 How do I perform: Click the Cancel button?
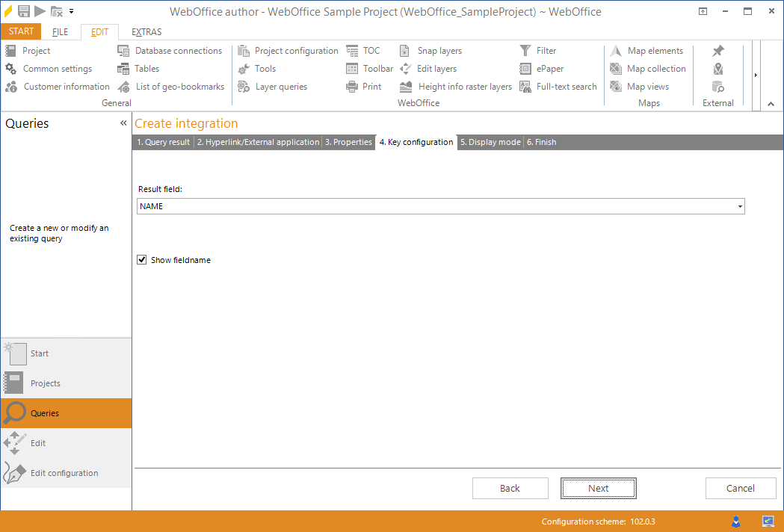coord(741,488)
